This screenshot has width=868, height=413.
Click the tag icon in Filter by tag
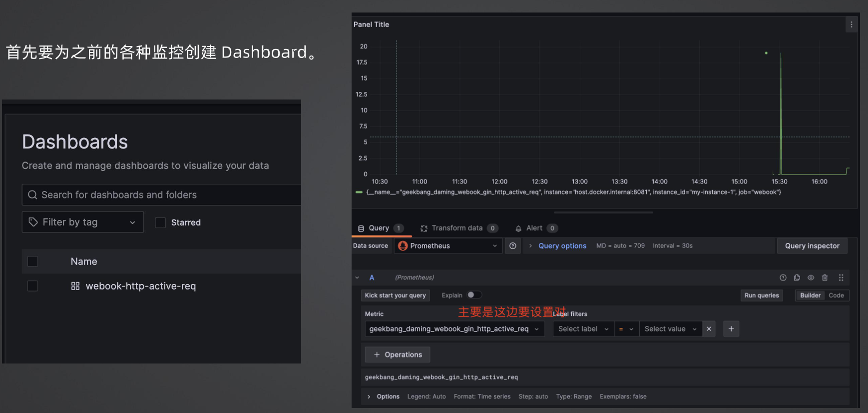(x=33, y=222)
